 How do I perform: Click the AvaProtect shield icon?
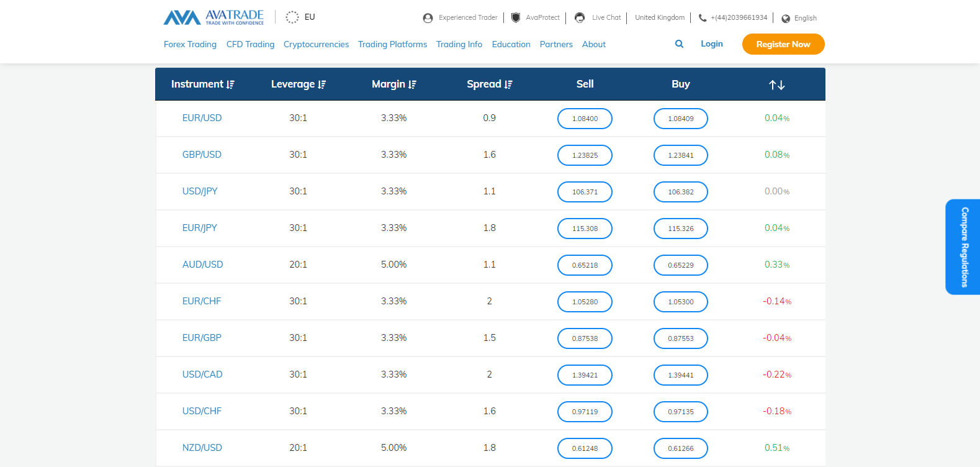tap(516, 17)
